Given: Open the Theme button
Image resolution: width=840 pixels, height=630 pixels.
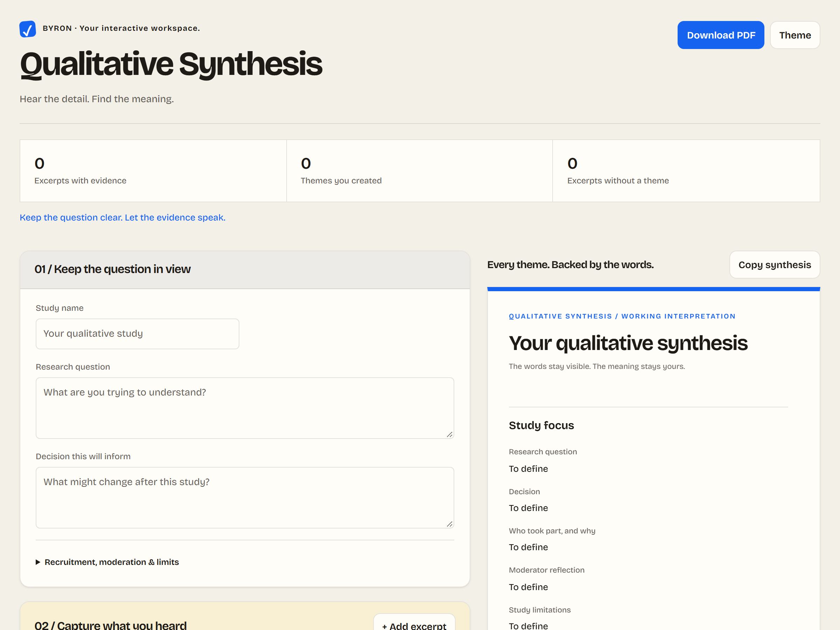Looking at the screenshot, I should coord(795,35).
